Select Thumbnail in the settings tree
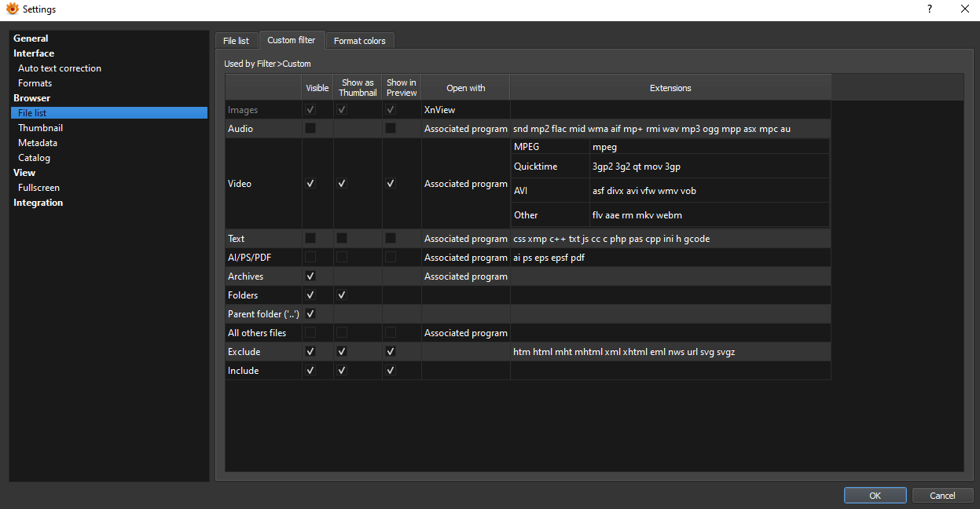980x509 pixels. (40, 128)
